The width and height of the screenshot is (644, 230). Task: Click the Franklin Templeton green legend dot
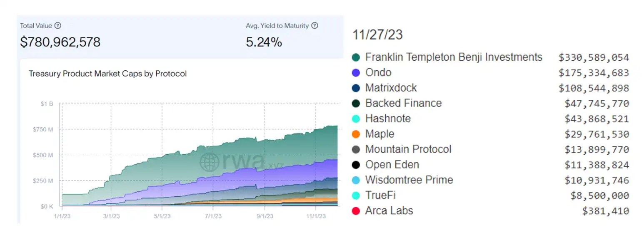356,57
